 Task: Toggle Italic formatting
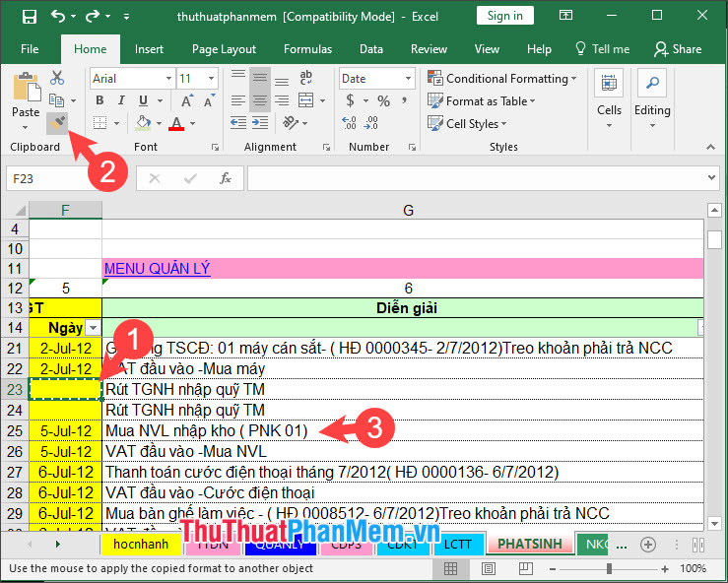[x=121, y=100]
